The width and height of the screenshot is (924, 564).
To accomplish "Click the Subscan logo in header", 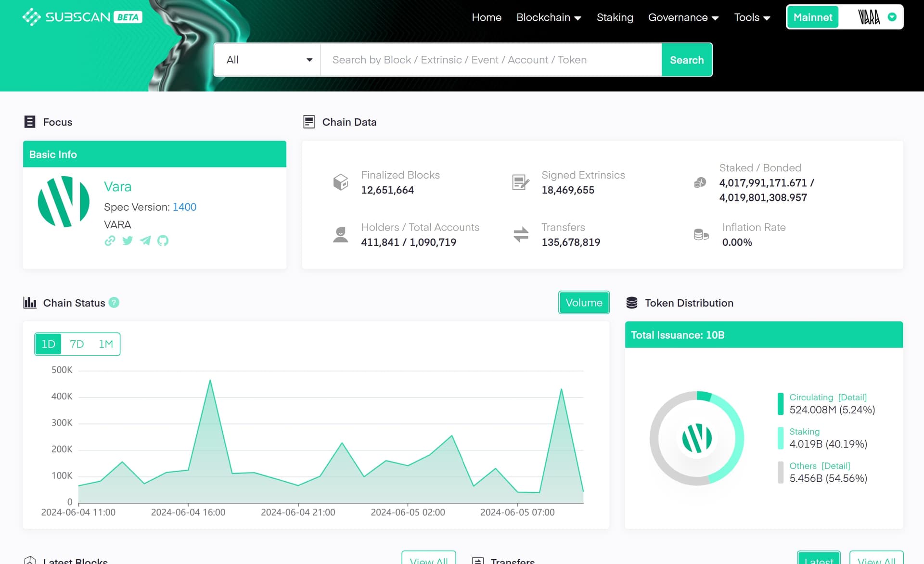I will 82,17.
